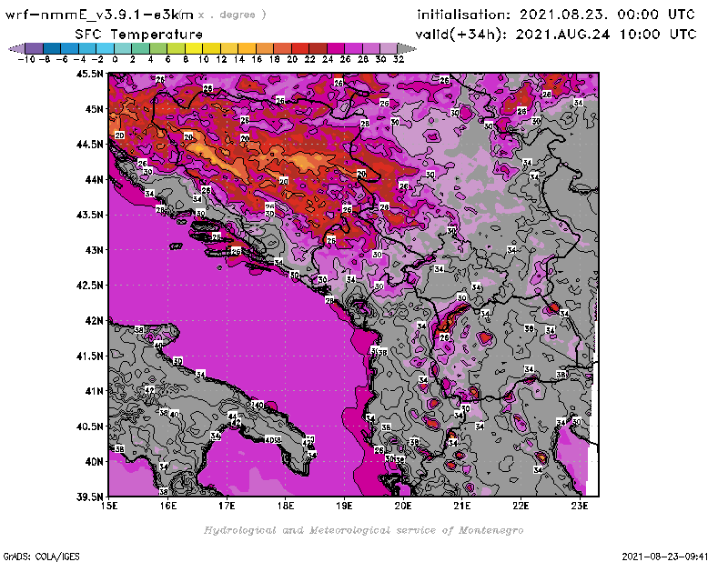
Task: Click the '39.5N' latitude axis label
Action: pos(90,497)
